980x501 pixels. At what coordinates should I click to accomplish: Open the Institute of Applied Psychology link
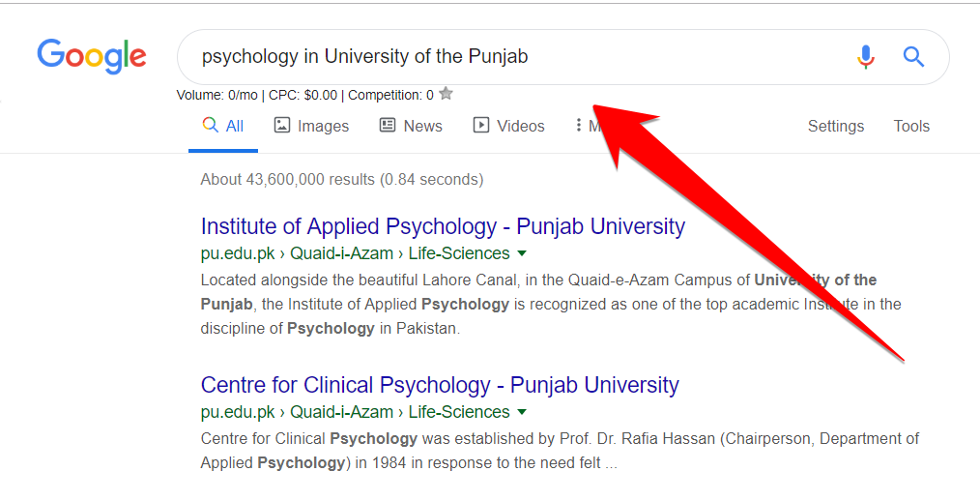click(x=443, y=226)
